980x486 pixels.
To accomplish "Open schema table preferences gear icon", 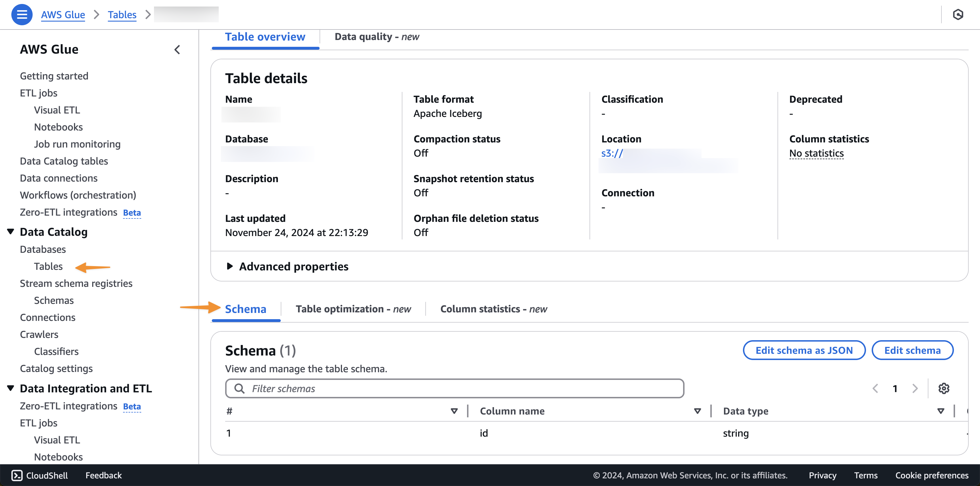I will pyautogui.click(x=943, y=388).
